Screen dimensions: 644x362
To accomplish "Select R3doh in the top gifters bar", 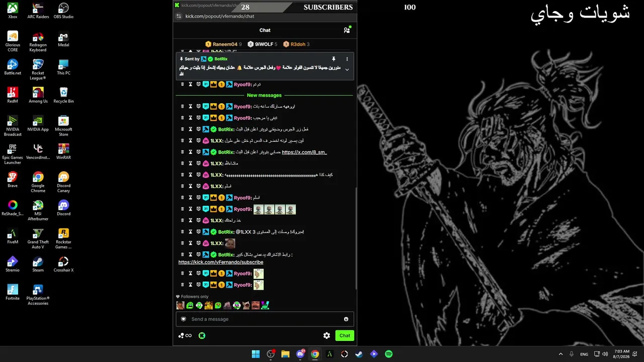I will 296,44.
